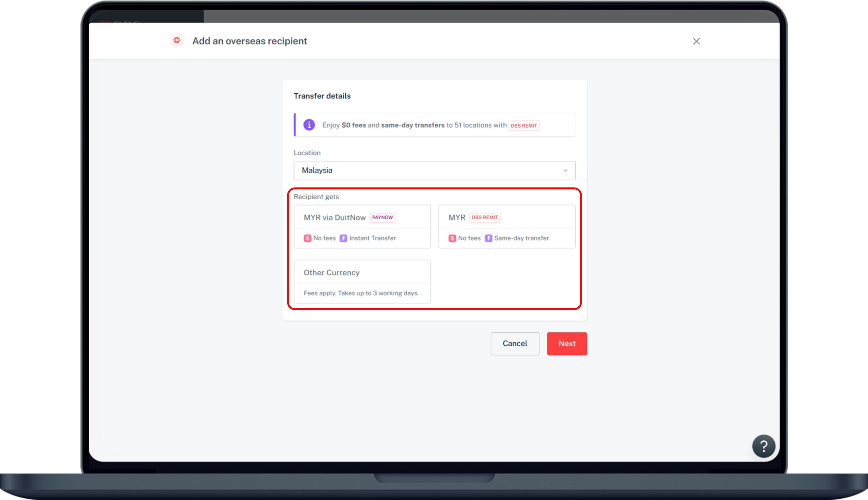Click the globe recipient icon in the header
This screenshot has width=868, height=500.
coord(177,41)
